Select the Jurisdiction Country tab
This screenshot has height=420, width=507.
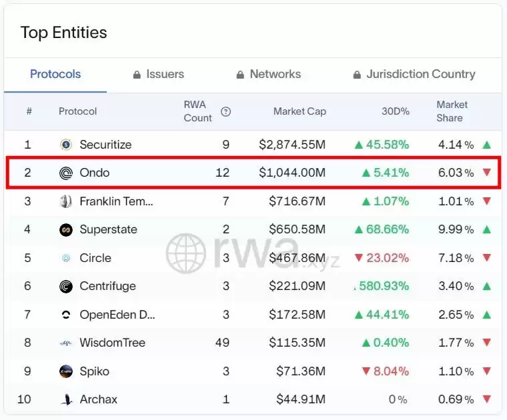pyautogui.click(x=414, y=75)
